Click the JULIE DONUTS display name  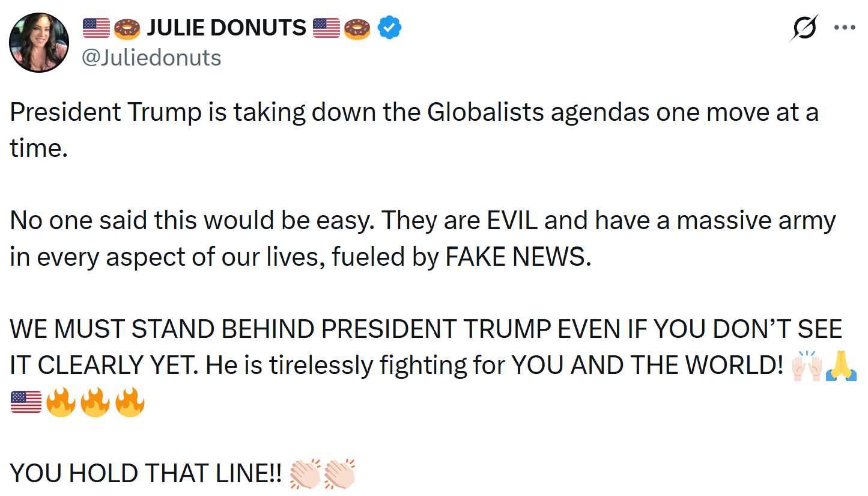tap(226, 28)
